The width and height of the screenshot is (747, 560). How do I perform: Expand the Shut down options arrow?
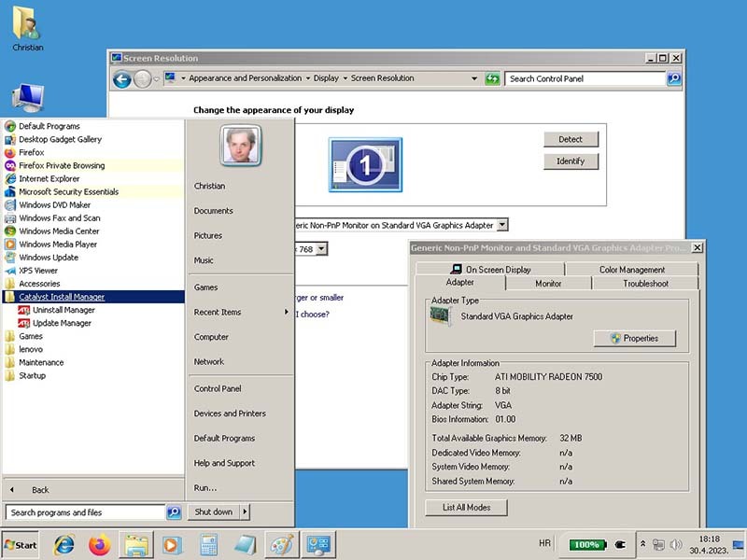(x=245, y=511)
